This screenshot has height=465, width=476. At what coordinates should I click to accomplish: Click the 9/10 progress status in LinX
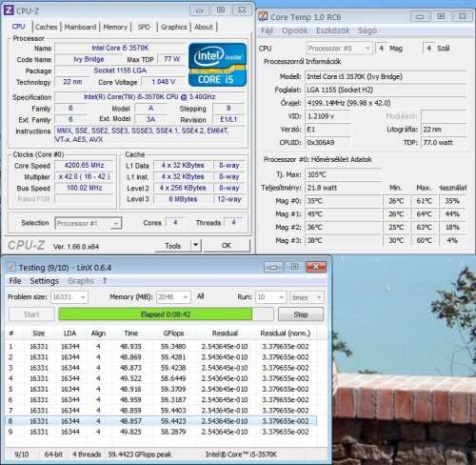pos(21,455)
